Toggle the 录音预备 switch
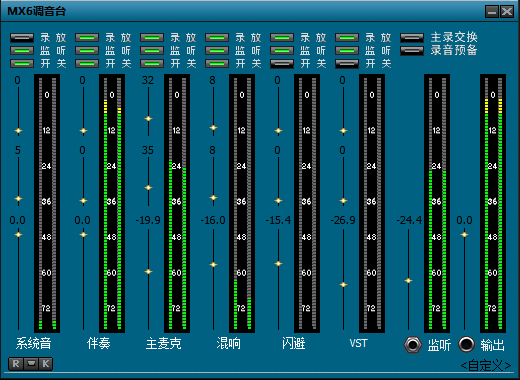The height and width of the screenshot is (380, 520). click(x=412, y=51)
